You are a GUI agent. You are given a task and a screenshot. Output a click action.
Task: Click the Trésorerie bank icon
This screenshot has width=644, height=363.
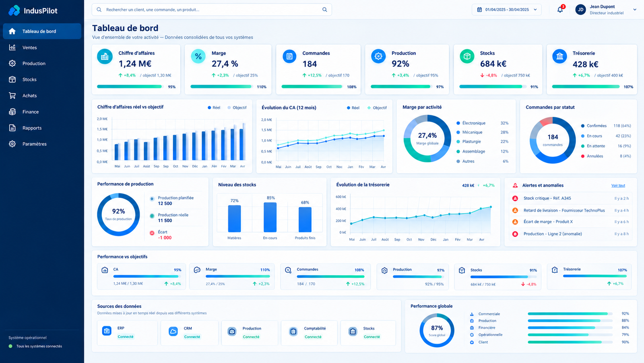coord(559,56)
